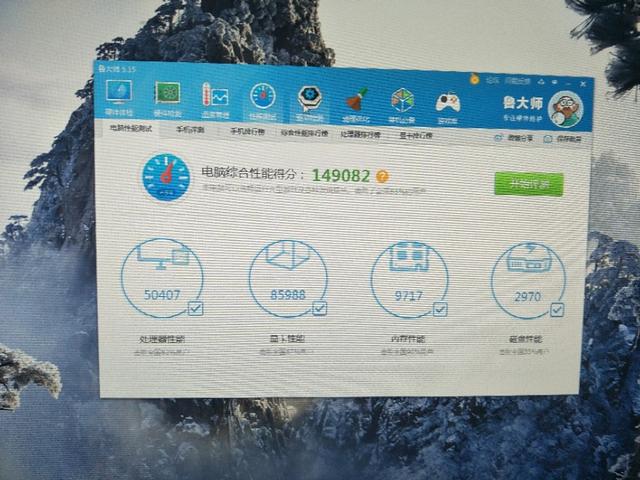The width and height of the screenshot is (640, 480).
Task: Open the title bar dropdown menu arrow
Action: (555, 82)
